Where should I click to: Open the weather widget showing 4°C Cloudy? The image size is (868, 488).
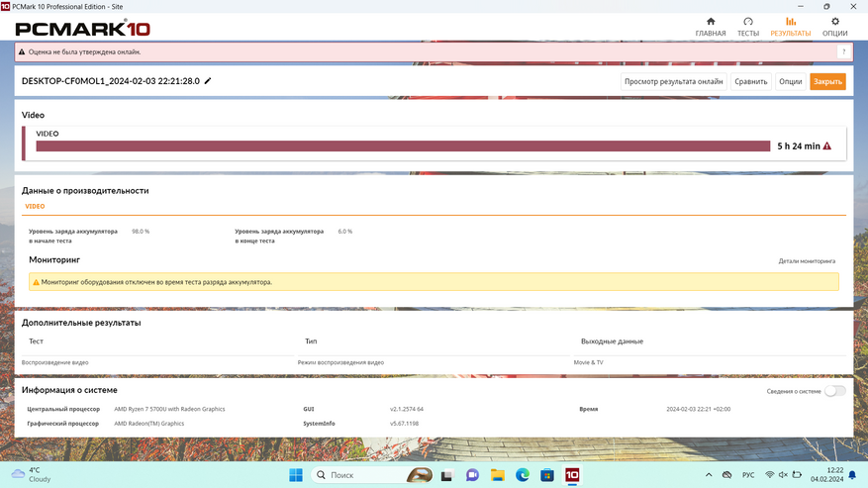(x=32, y=475)
